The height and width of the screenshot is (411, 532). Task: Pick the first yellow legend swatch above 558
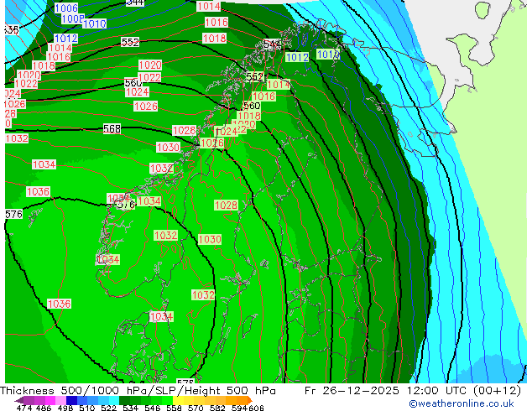(178, 400)
